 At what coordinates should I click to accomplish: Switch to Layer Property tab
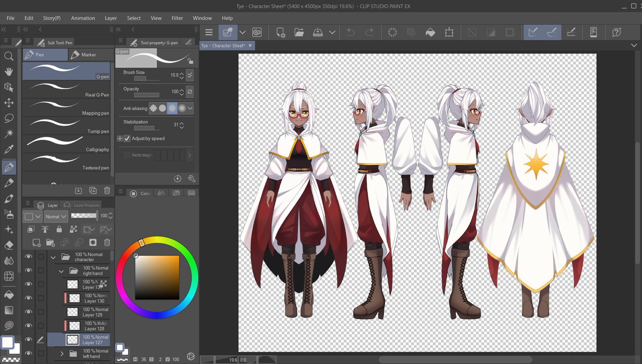point(82,205)
